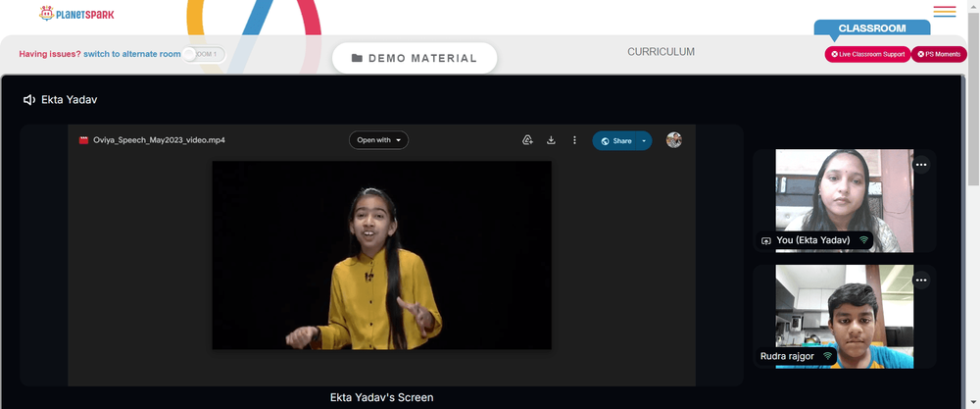
Task: Expand the Share options arrow
Action: pyautogui.click(x=644, y=140)
